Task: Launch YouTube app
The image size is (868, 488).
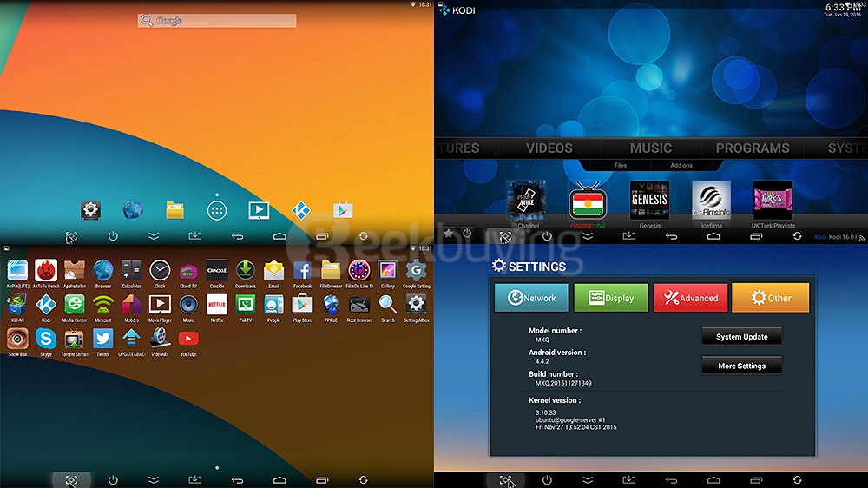Action: 188,342
